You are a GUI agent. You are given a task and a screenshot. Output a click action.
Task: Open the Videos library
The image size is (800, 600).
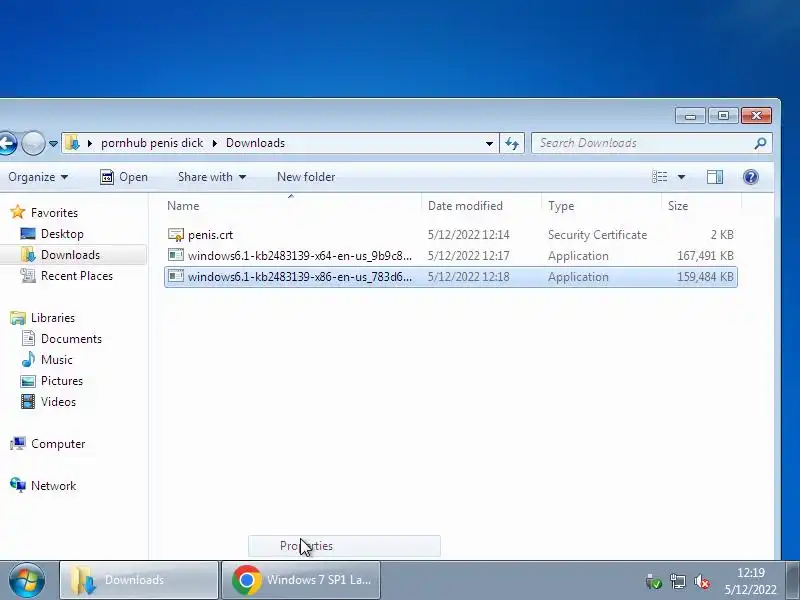click(x=58, y=402)
